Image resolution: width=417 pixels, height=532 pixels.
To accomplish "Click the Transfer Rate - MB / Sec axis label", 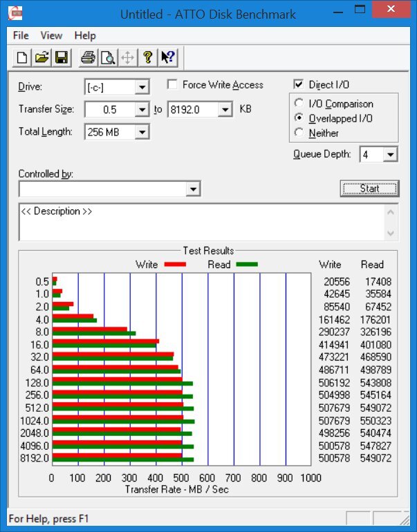I will tap(176, 489).
